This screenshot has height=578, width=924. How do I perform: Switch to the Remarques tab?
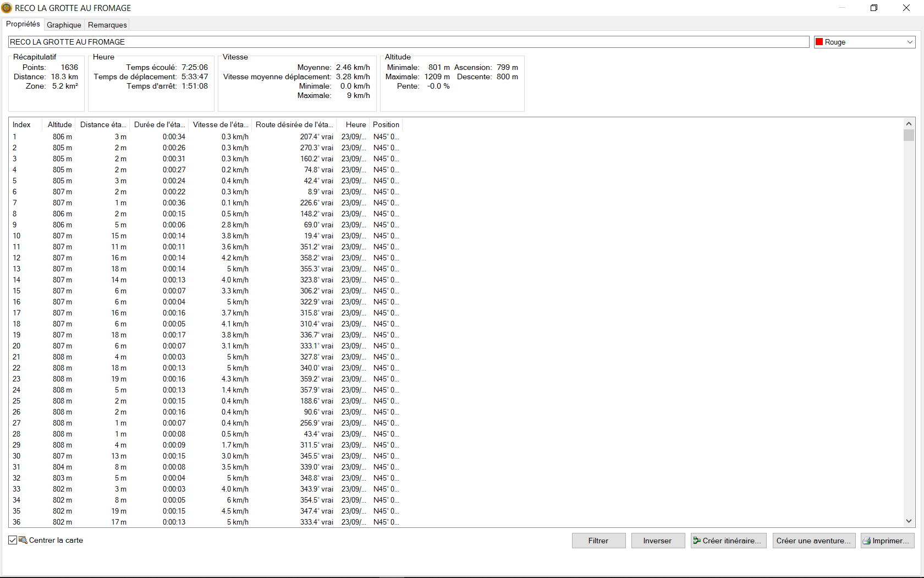click(x=107, y=25)
